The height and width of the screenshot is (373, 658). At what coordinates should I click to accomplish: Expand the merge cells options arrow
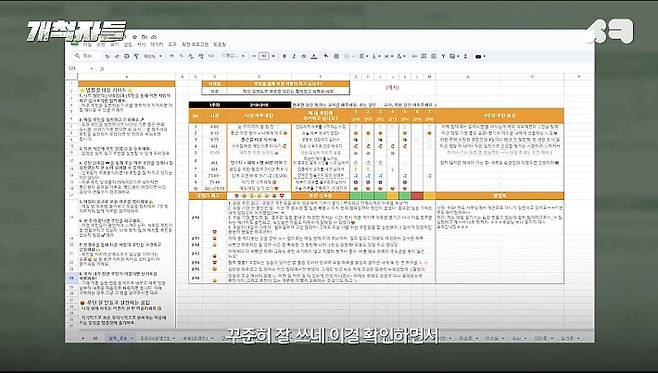[353, 56]
